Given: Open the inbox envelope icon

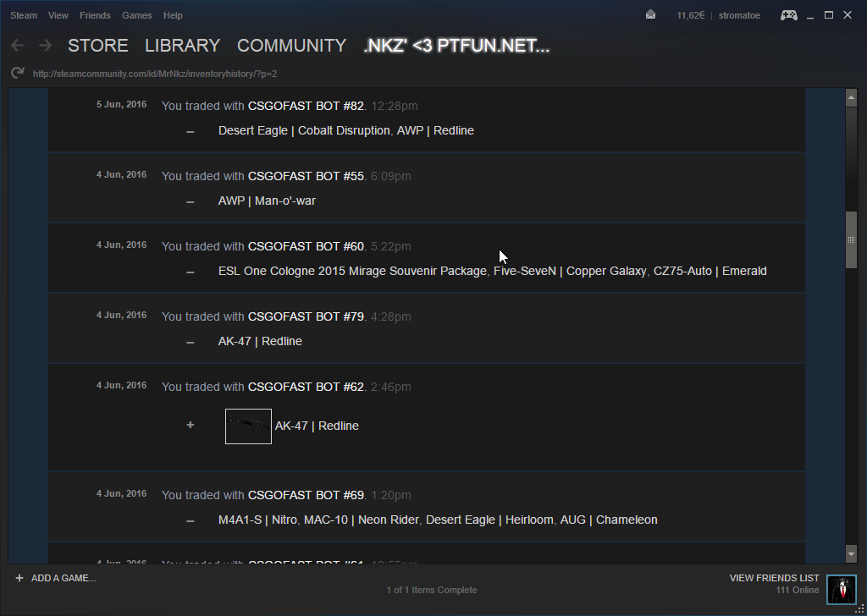Looking at the screenshot, I should [x=650, y=15].
